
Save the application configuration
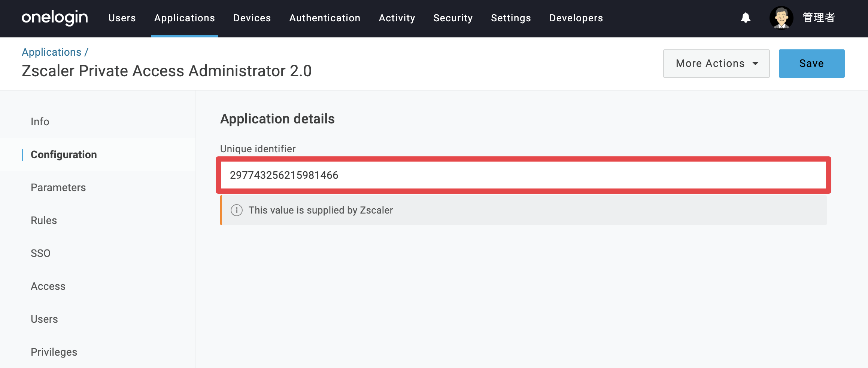tap(811, 64)
